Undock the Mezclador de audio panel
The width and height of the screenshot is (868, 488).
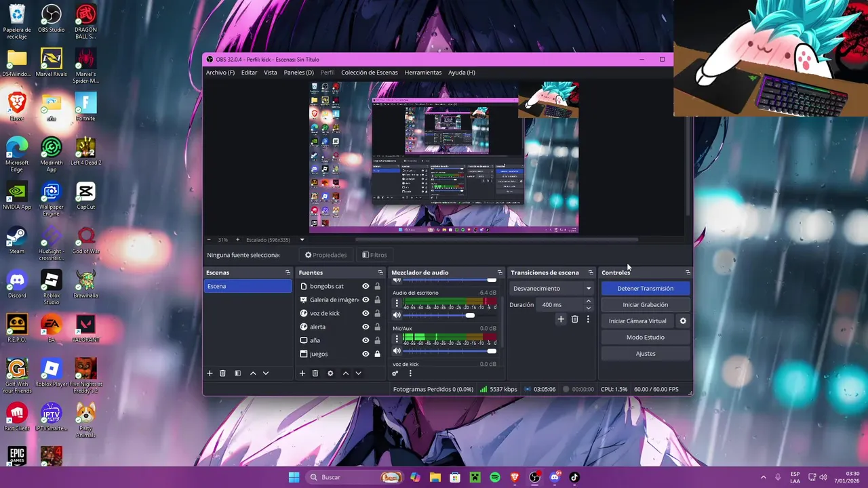point(500,272)
